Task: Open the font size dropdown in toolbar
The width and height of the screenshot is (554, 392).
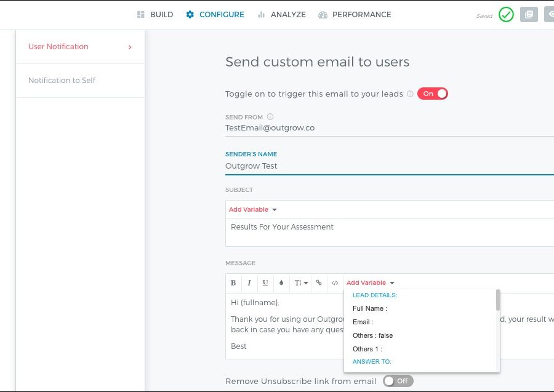Action: [301, 283]
